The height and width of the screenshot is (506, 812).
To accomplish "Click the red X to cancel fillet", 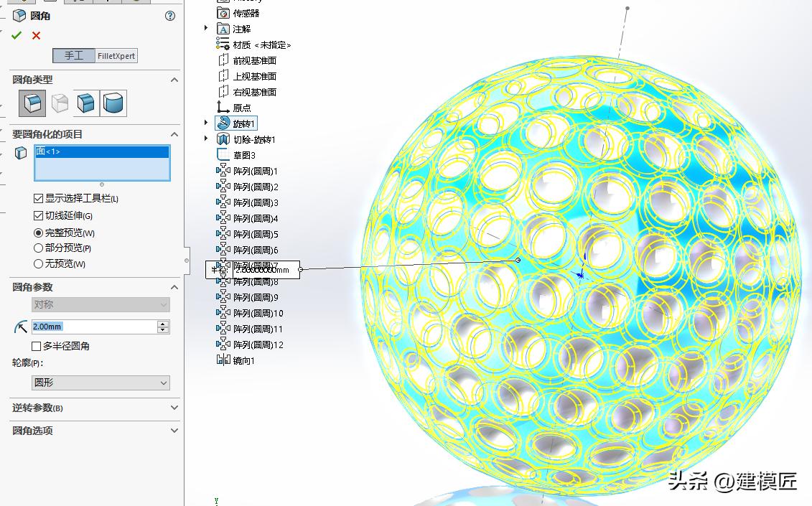I will [34, 35].
